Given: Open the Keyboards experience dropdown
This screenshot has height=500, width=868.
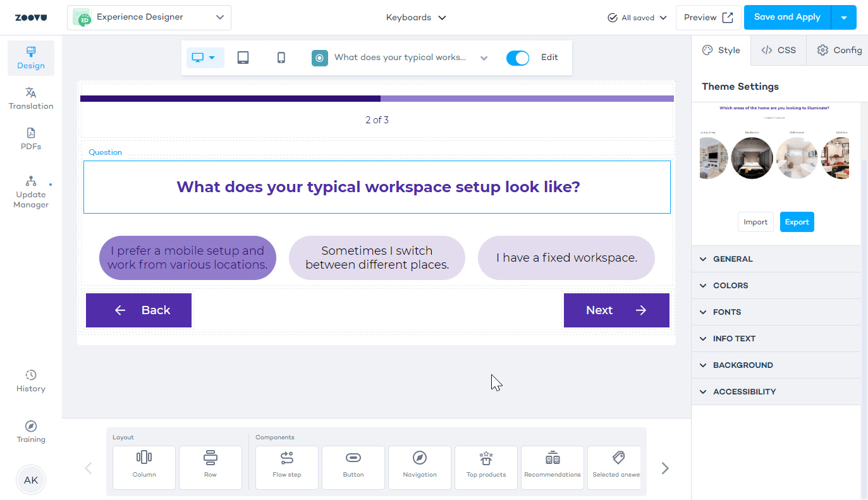Looking at the screenshot, I should (416, 17).
